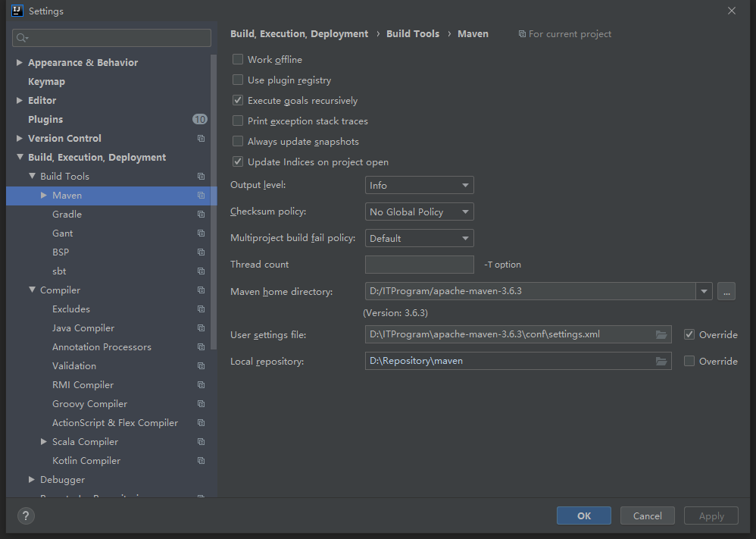Screen dimensions: 756x539
Task: Click the project-level icon beside Kotlin Compiler
Action: click(201, 461)
